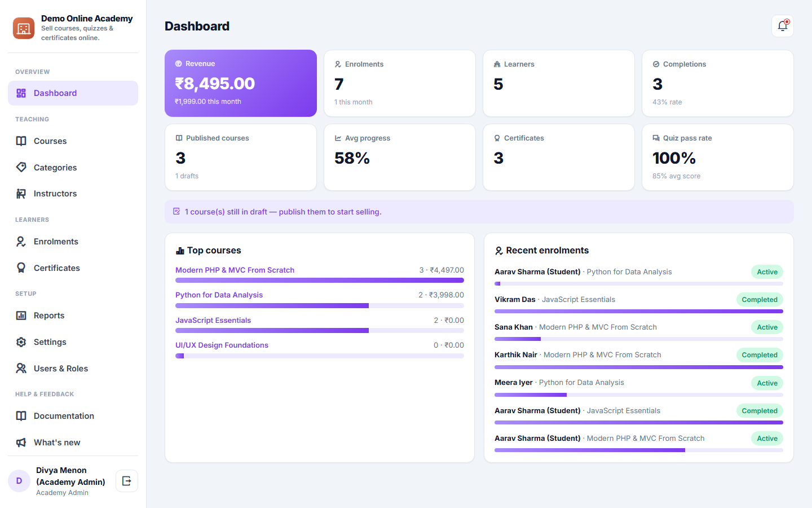Click the Reports chart icon
This screenshot has width=812, height=508.
[21, 316]
